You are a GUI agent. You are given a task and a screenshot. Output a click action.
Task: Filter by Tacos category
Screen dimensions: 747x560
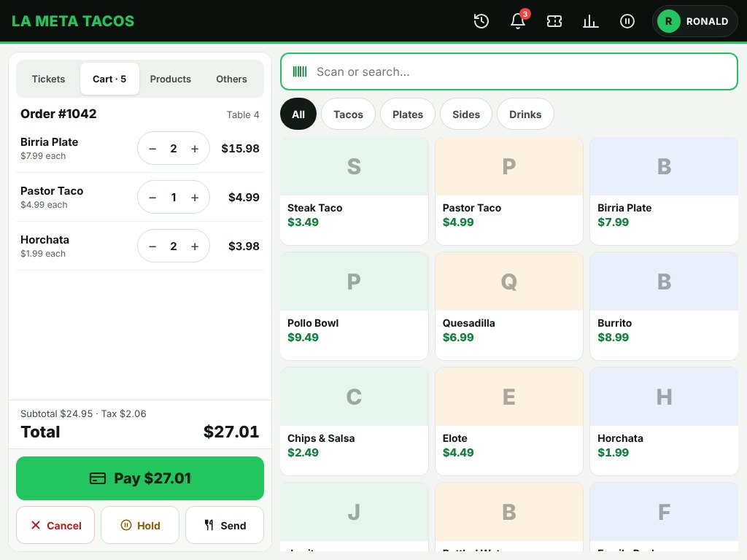click(348, 114)
